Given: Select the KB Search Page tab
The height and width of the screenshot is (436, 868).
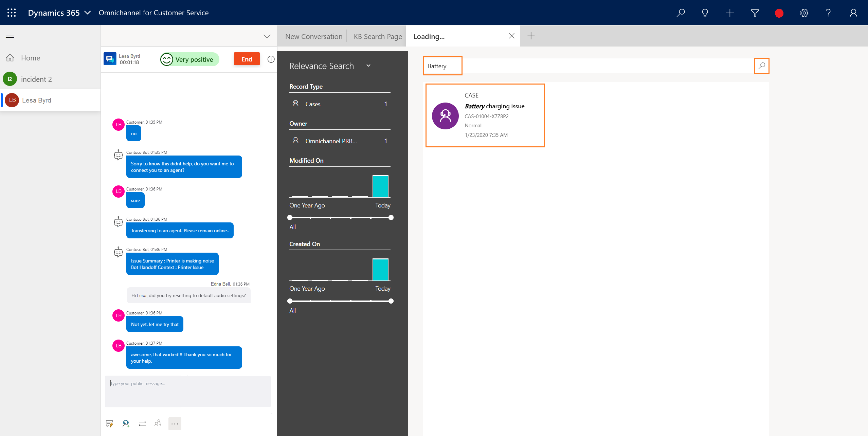Looking at the screenshot, I should click(378, 36).
